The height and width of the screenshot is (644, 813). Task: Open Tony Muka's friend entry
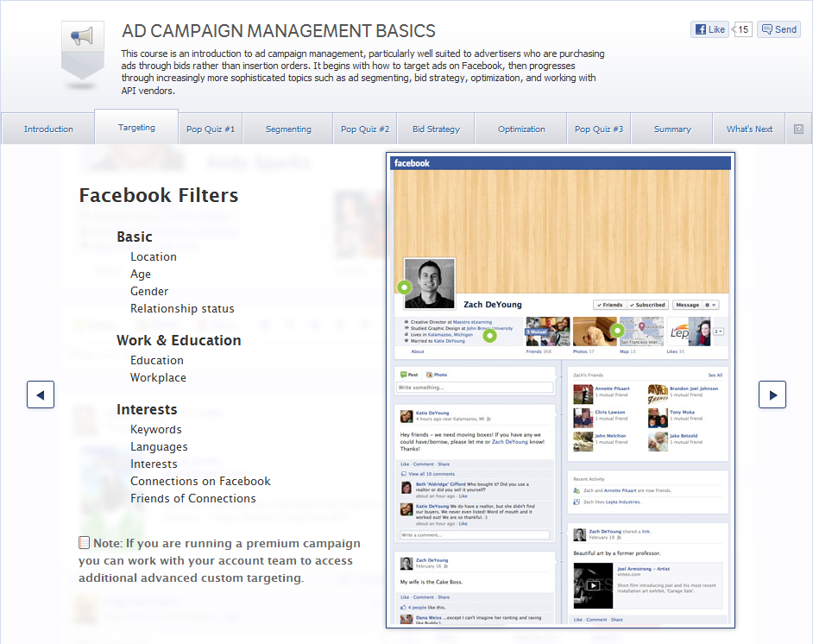[x=675, y=418]
